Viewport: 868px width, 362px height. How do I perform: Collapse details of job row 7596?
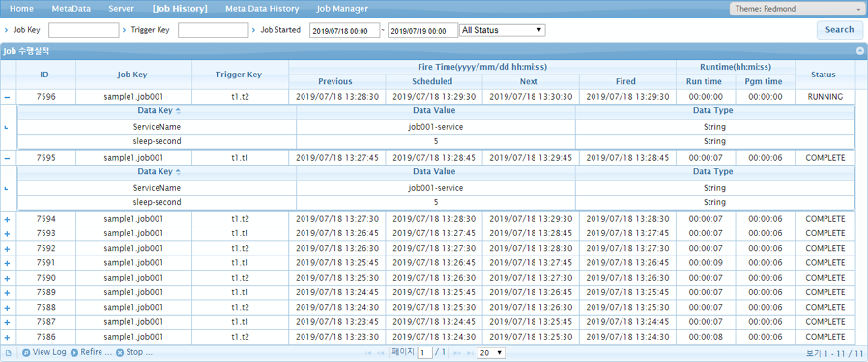(7, 97)
